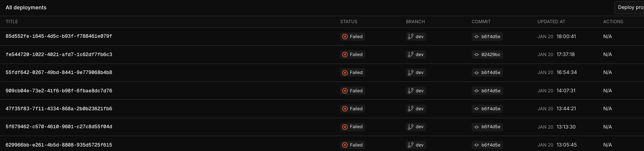Screen dimensions: 644x151
Task: Click the Failed badge for deployment 47f35f83
Action: [352, 109]
